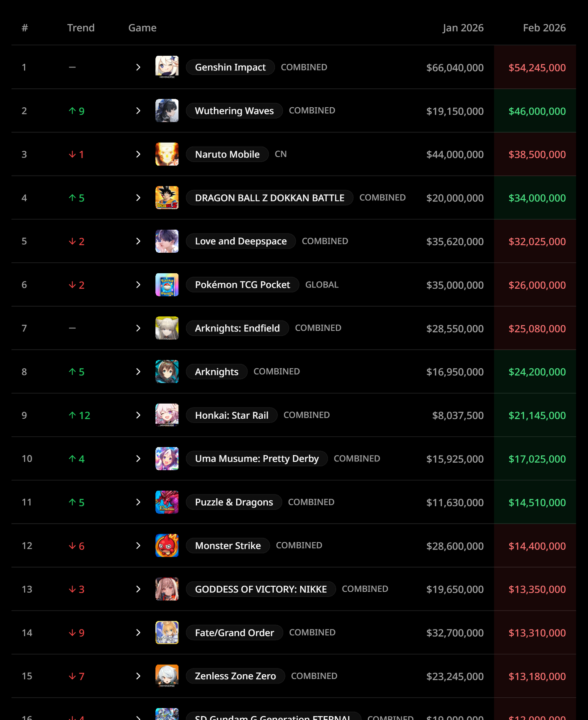This screenshot has height=720, width=588.
Task: Open the Arknights game name link
Action: pos(217,372)
